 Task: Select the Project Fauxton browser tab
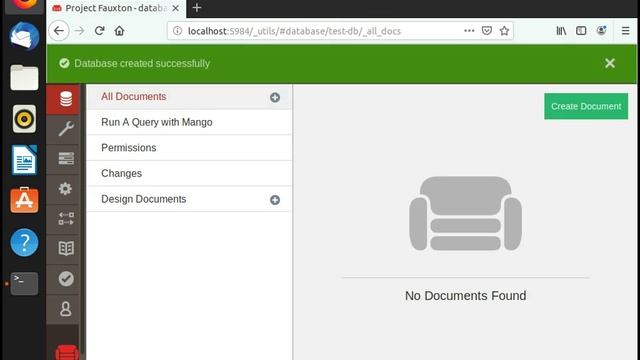pos(116,9)
